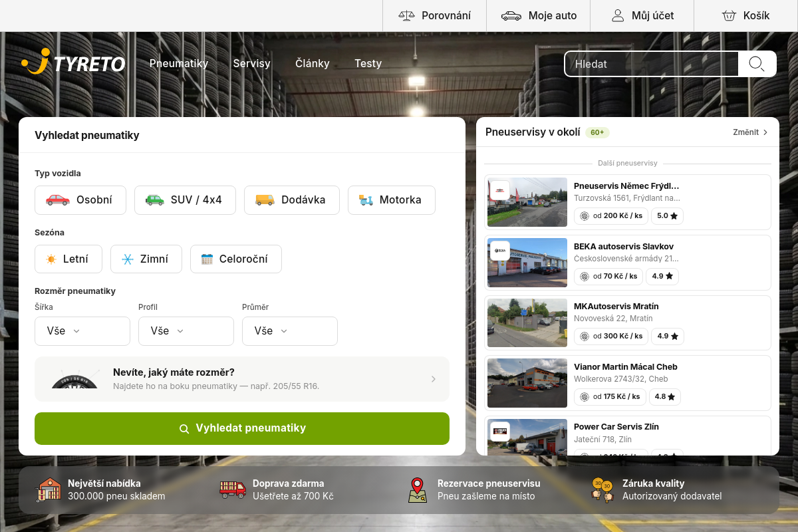Open the Profil dropdown

pos(186,331)
